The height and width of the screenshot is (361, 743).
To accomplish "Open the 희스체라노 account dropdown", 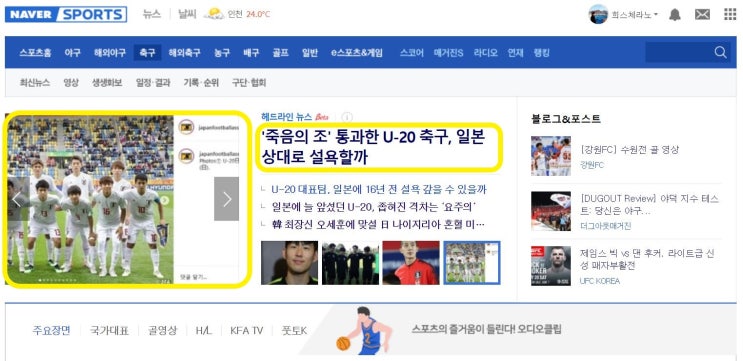I will (x=634, y=15).
